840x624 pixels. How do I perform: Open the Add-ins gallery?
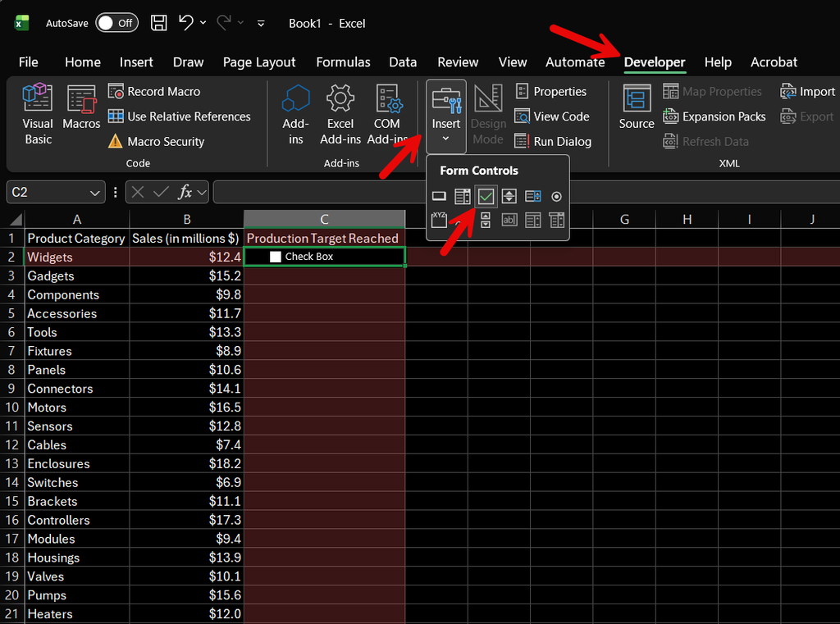click(x=295, y=114)
